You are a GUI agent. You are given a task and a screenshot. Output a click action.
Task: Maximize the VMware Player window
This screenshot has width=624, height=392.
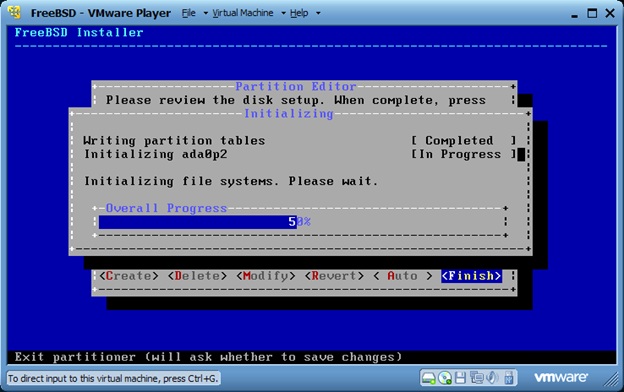[592, 14]
